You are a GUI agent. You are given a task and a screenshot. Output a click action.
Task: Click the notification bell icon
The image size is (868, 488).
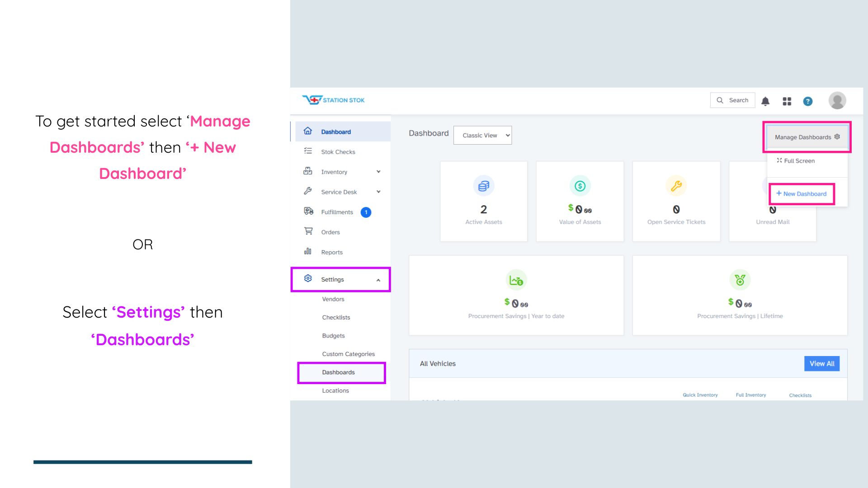point(765,101)
